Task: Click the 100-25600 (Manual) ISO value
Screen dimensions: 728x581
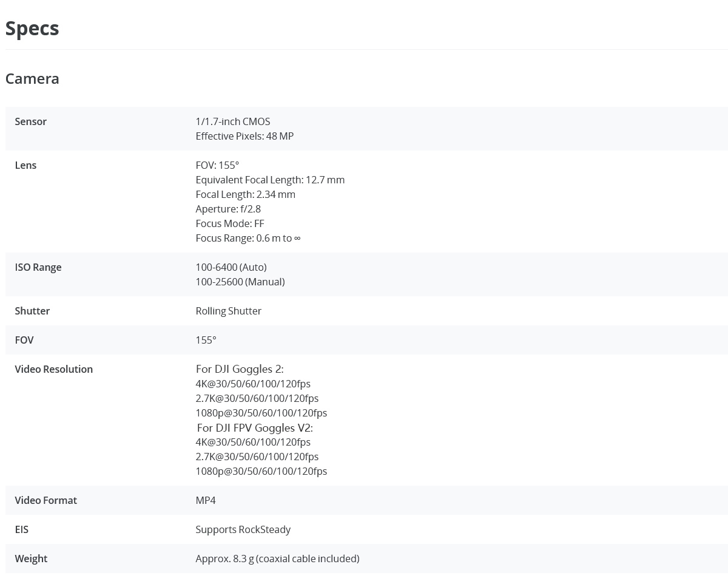Action: [240, 282]
